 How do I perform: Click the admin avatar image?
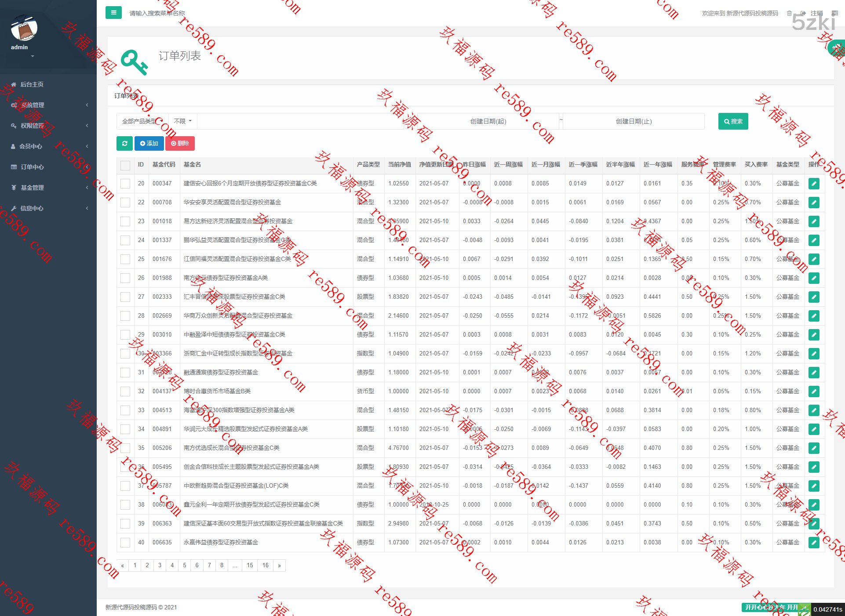[x=24, y=29]
